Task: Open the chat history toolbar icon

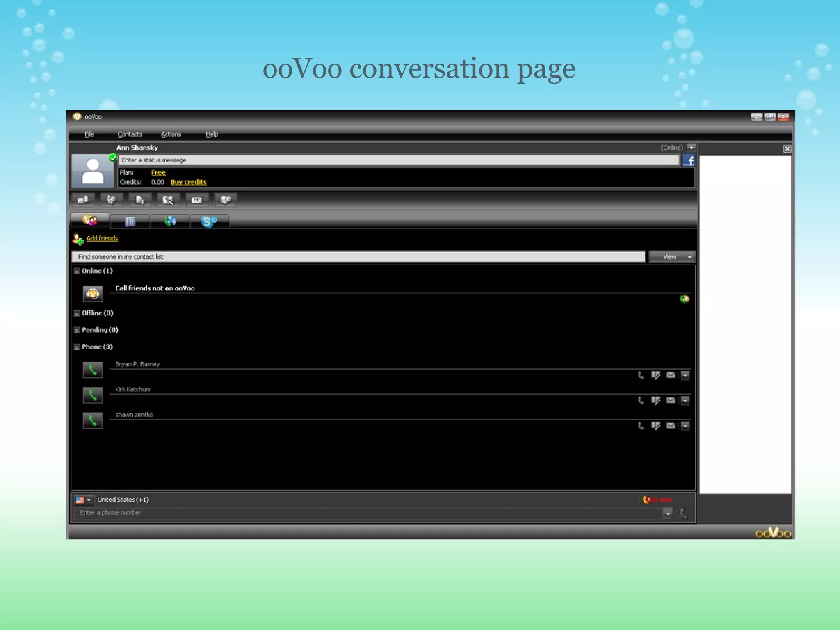Action: 226,200
